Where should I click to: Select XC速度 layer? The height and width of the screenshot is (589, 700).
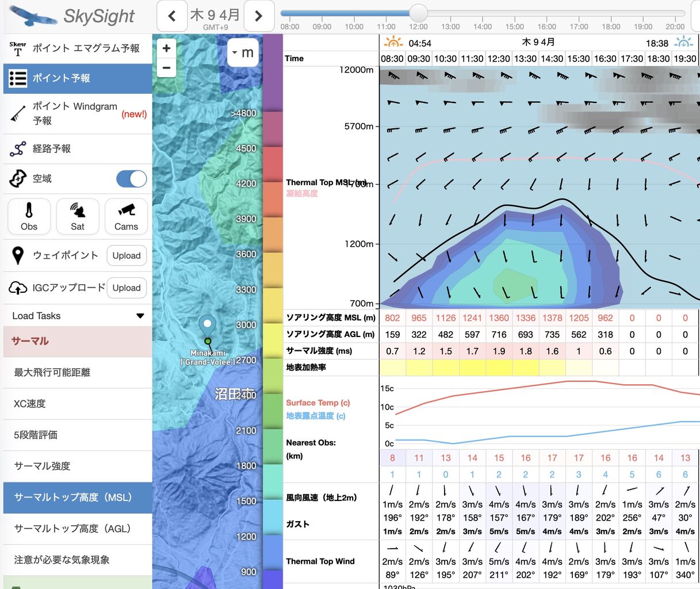coord(78,404)
